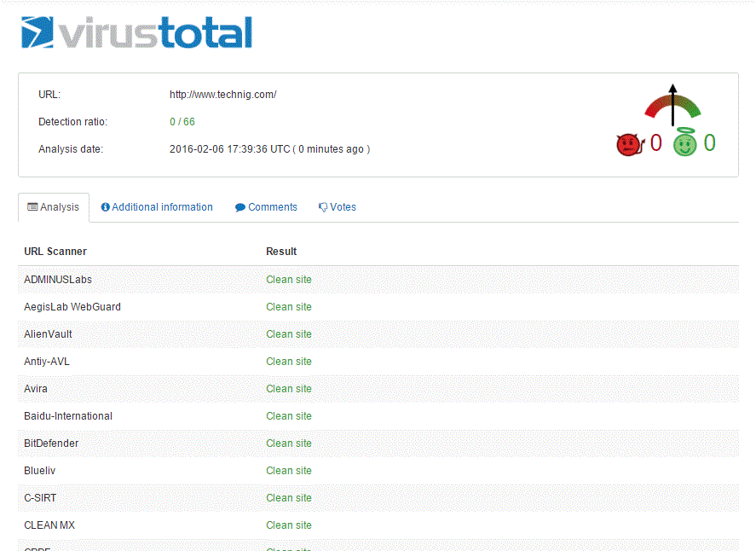Select the C-SIRT scanner name
Image resolution: width=756 pixels, height=551 pixels.
click(40, 498)
